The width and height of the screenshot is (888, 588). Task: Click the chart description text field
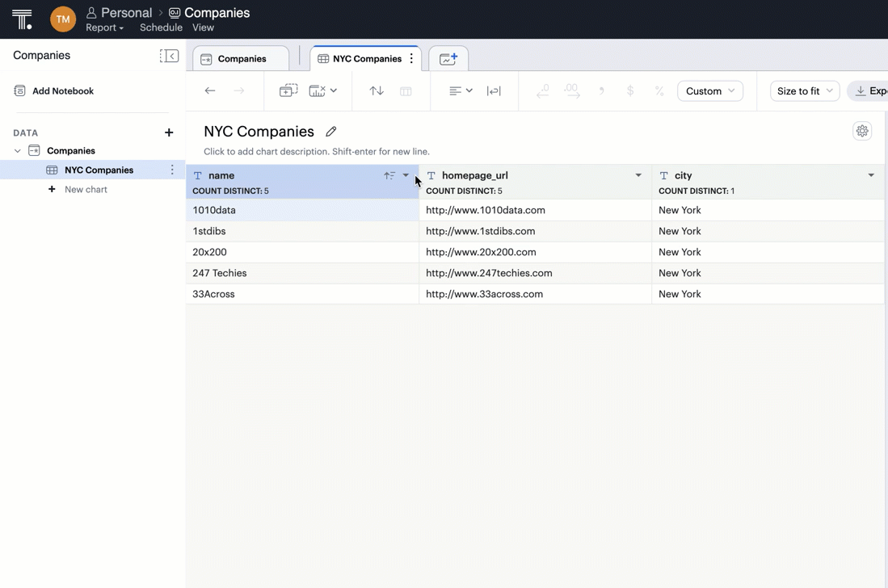317,152
